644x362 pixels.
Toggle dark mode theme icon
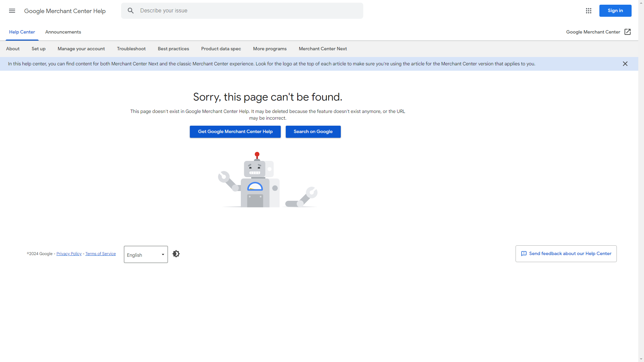176,254
